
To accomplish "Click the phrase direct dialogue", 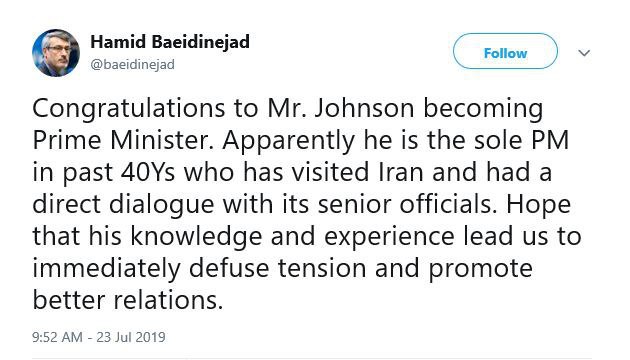I will tap(123, 205).
